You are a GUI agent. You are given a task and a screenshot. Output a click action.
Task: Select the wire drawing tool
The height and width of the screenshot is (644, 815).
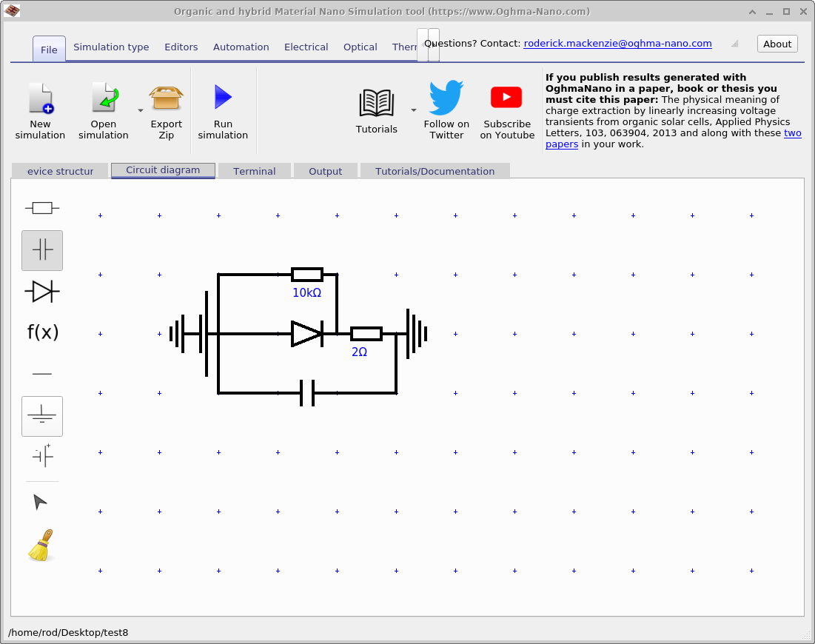click(42, 374)
